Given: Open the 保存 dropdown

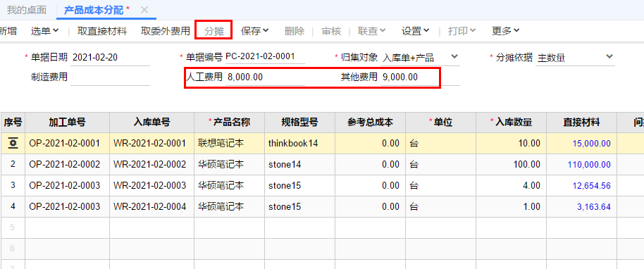Looking at the screenshot, I should point(254,31).
